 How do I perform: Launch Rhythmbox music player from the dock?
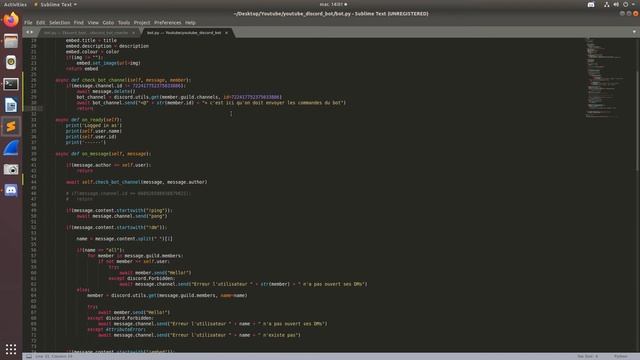pyautogui.click(x=11, y=62)
